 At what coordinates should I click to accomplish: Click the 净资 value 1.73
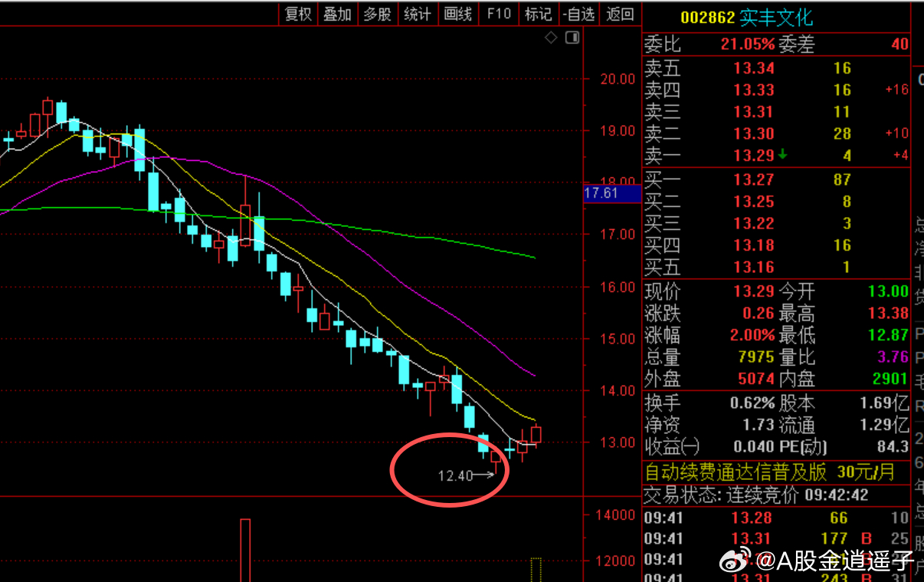759,425
